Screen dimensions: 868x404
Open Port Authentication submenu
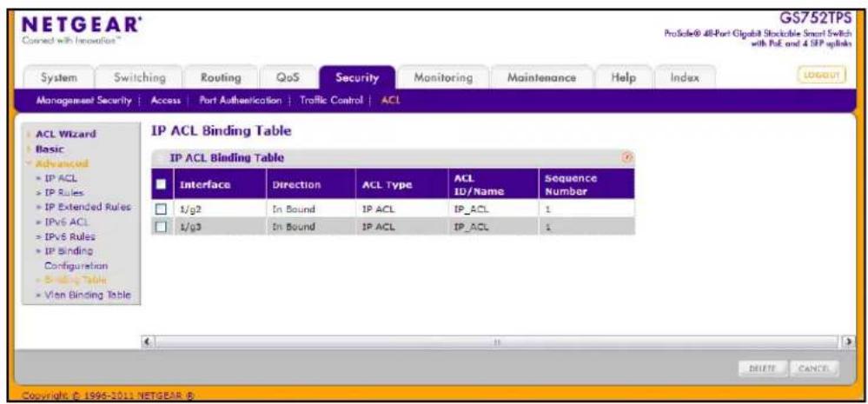point(241,101)
